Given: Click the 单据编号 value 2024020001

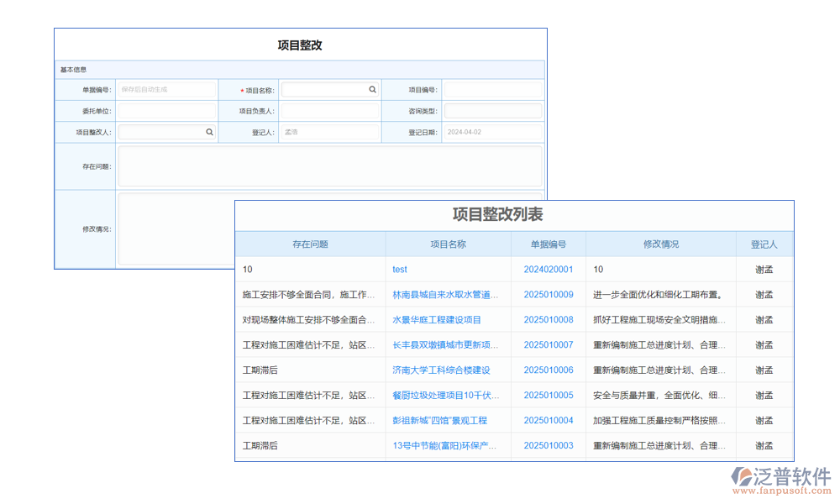Looking at the screenshot, I should click(547, 270).
